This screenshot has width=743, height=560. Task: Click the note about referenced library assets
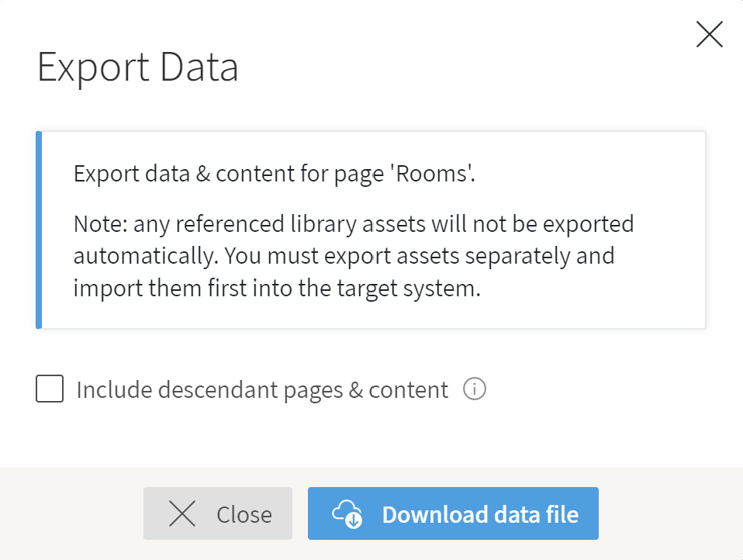(354, 256)
